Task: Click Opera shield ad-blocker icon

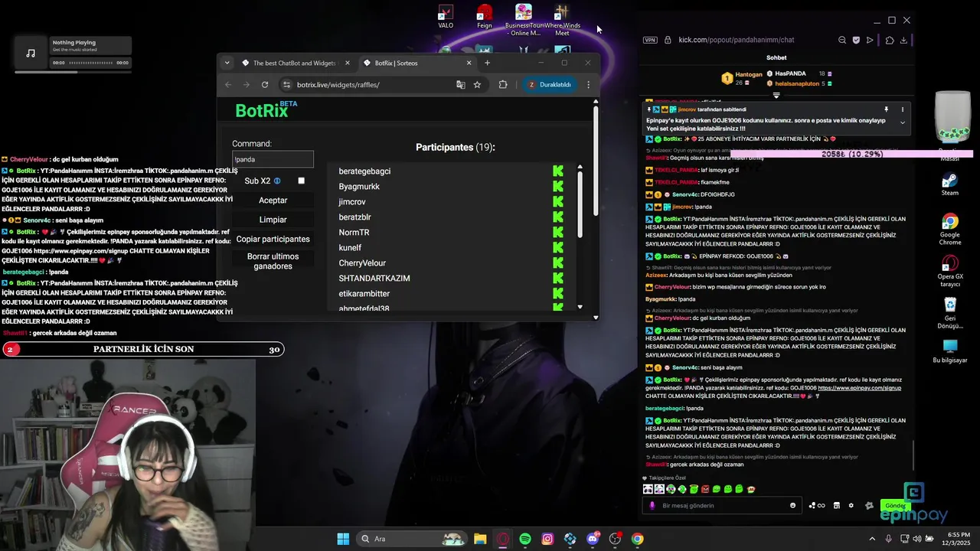Action: 856,40
